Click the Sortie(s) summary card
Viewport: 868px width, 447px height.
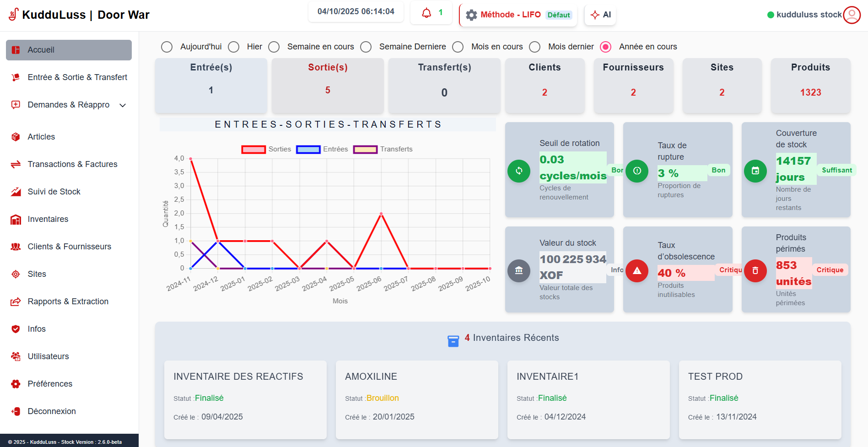[x=328, y=86]
